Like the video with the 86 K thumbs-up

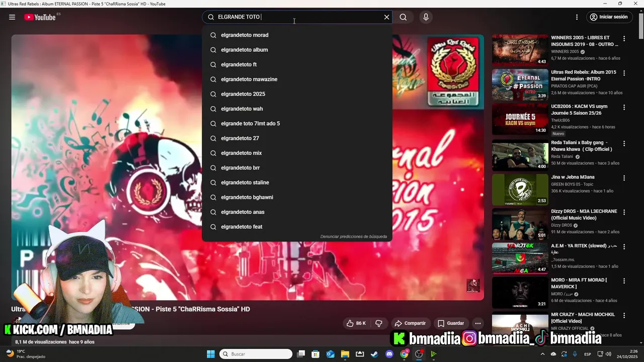pos(356,323)
